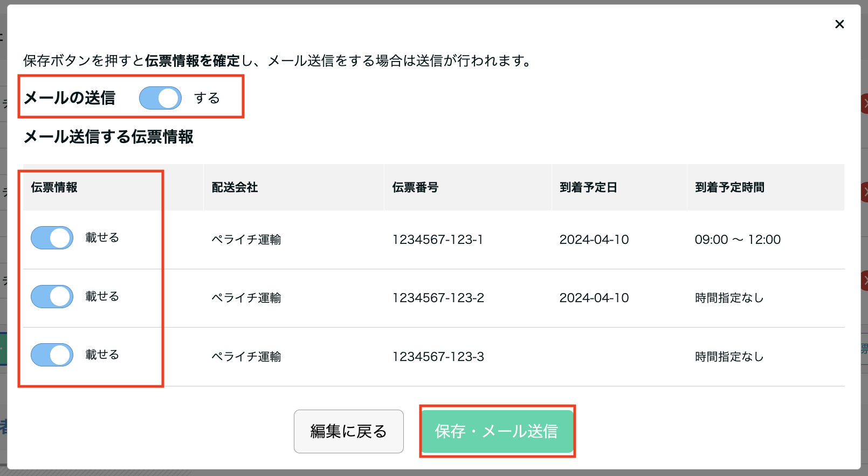
Task: Click the 配送会社 column header
Action: click(235, 187)
